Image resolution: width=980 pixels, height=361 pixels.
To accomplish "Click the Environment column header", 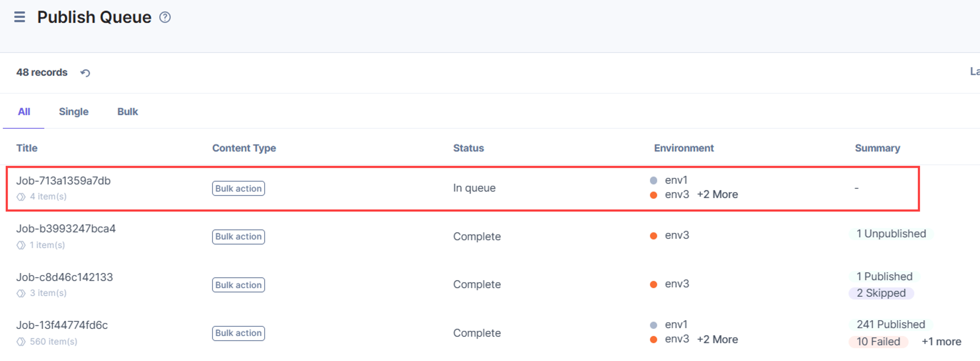I will click(x=684, y=148).
